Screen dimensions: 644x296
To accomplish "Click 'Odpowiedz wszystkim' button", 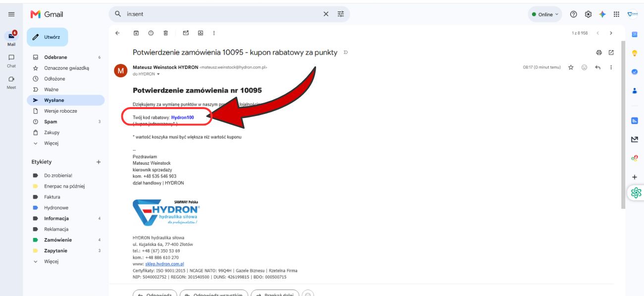I will [x=213, y=293].
